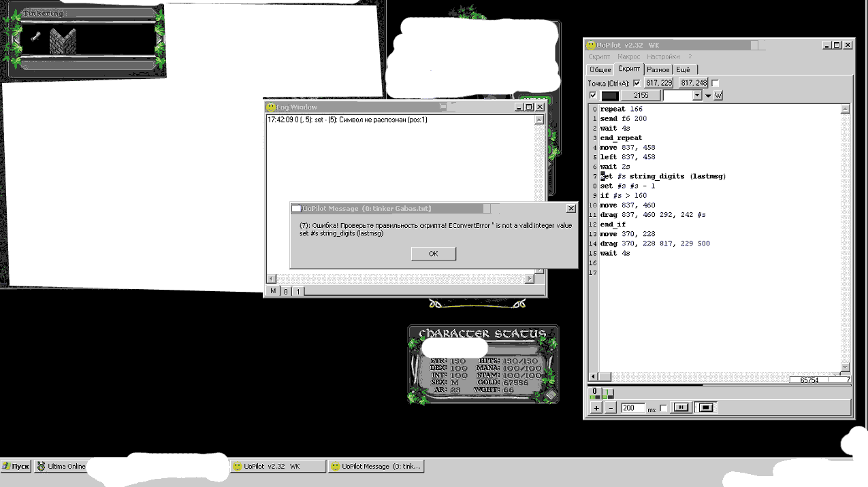Click the scroll item in Tinkering menu
Screen dimensions: 868x487
click(x=35, y=37)
